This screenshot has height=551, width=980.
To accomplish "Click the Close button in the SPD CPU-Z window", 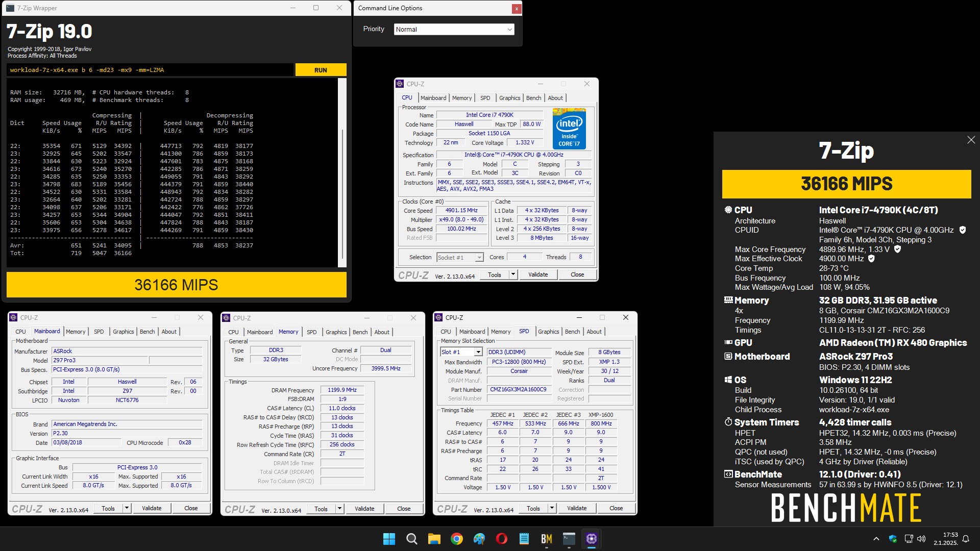I will [x=616, y=508].
